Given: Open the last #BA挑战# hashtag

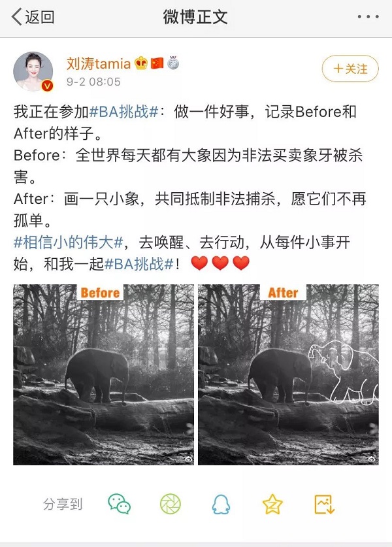Looking at the screenshot, I should pyautogui.click(x=139, y=264).
